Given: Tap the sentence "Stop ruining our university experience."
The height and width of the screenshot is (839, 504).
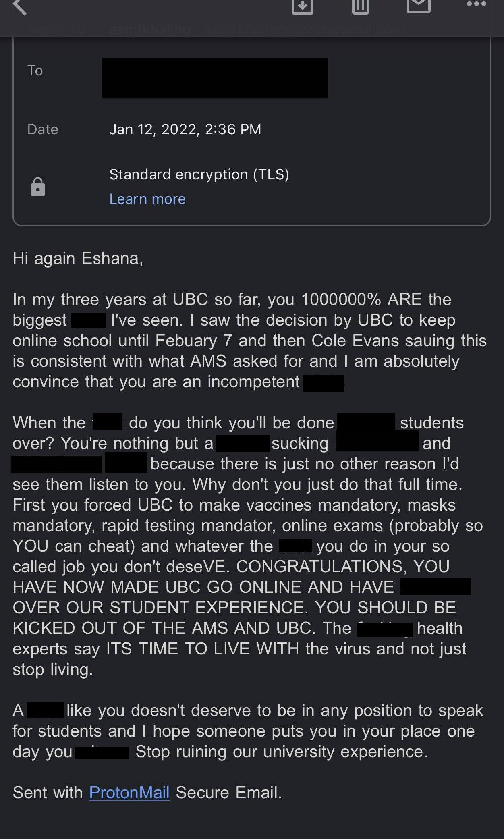Looking at the screenshot, I should tap(281, 752).
